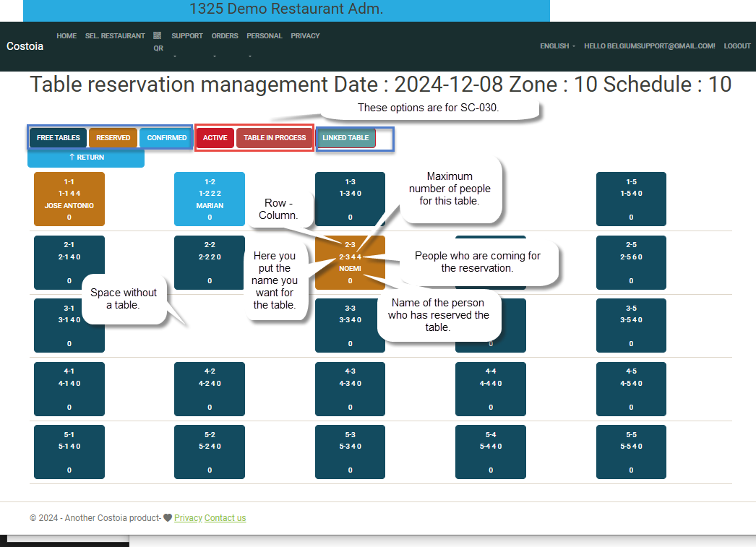Toggle the orange Reserved filter
756x547 pixels.
click(113, 138)
